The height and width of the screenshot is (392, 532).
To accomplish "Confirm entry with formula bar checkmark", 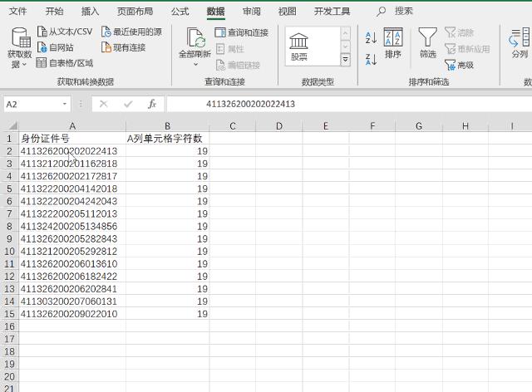I will click(128, 104).
